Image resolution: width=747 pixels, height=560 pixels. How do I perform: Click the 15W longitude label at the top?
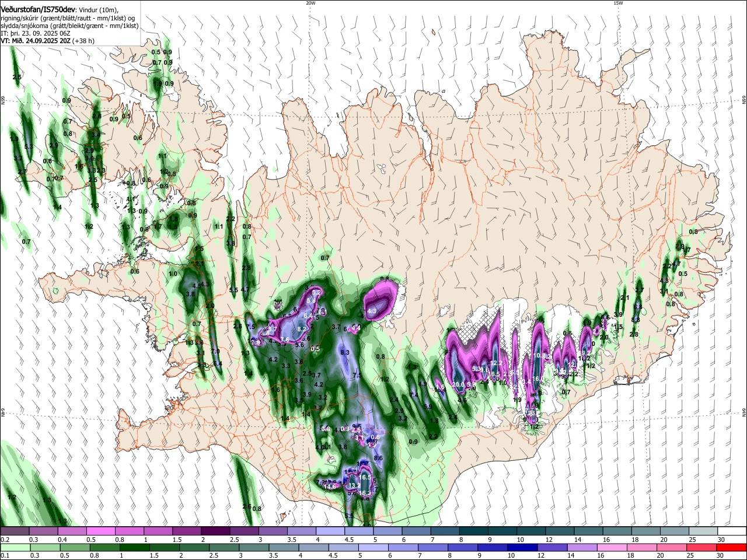click(x=618, y=3)
